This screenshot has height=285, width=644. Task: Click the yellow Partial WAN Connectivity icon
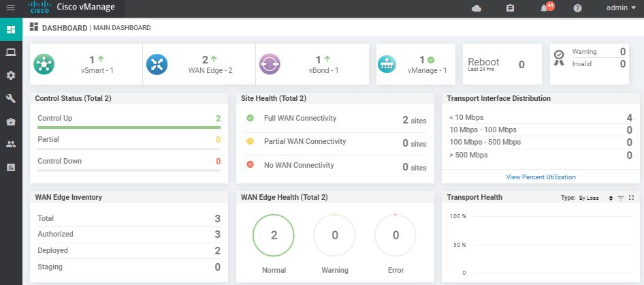click(250, 141)
